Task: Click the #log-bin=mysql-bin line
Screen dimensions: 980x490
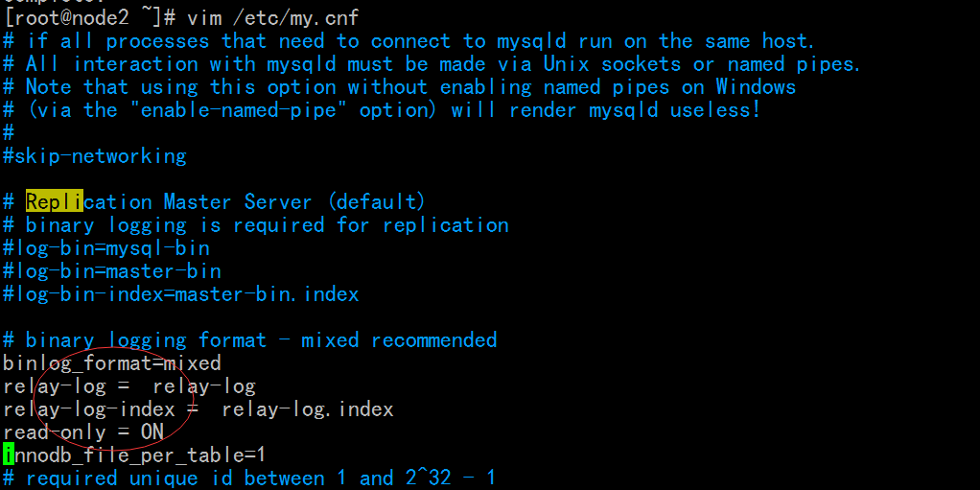Action: pyautogui.click(x=106, y=248)
